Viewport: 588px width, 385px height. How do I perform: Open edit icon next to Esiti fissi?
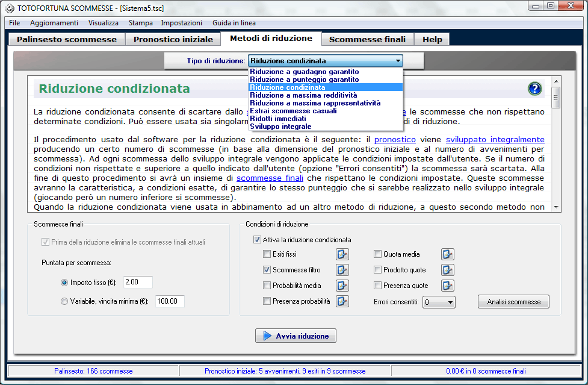click(x=342, y=254)
